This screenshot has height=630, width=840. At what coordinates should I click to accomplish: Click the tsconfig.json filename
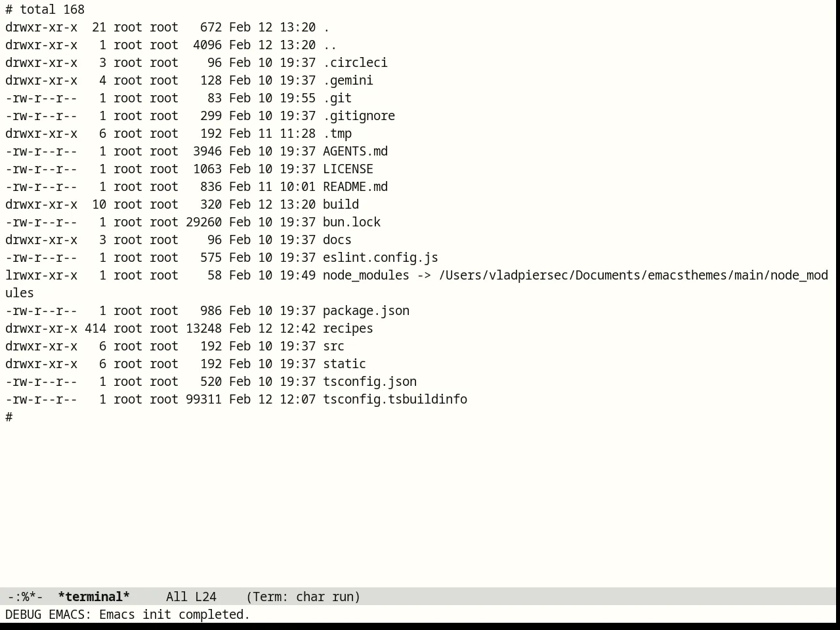tap(369, 381)
